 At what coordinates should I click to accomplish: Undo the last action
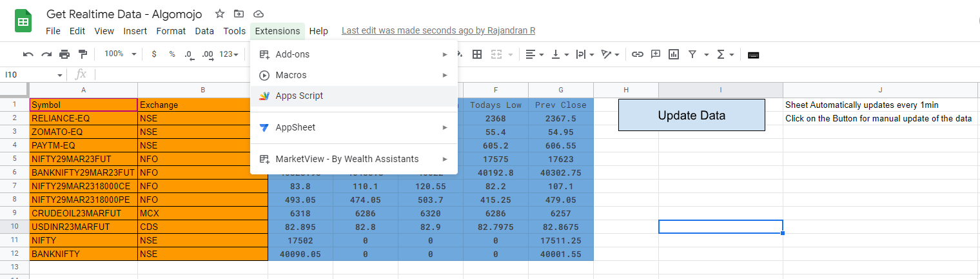pyautogui.click(x=28, y=54)
